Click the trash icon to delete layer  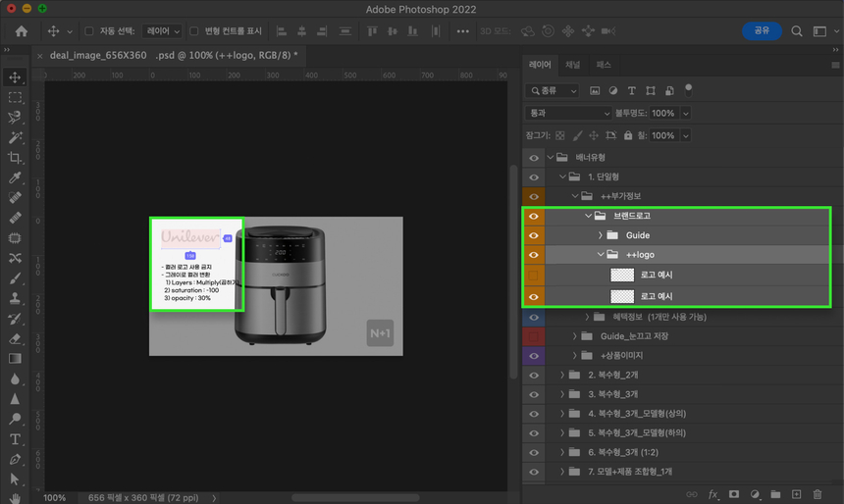click(818, 495)
